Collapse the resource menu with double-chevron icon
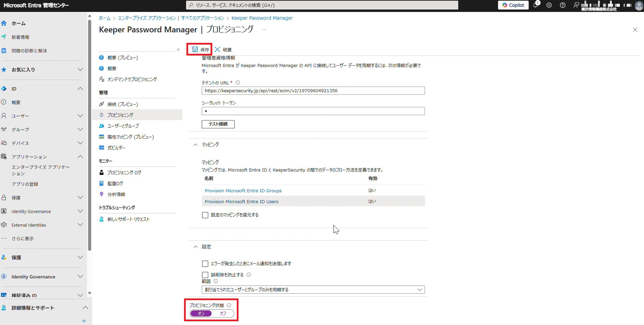Image resolution: width=644 pixels, height=325 pixels. click(178, 50)
